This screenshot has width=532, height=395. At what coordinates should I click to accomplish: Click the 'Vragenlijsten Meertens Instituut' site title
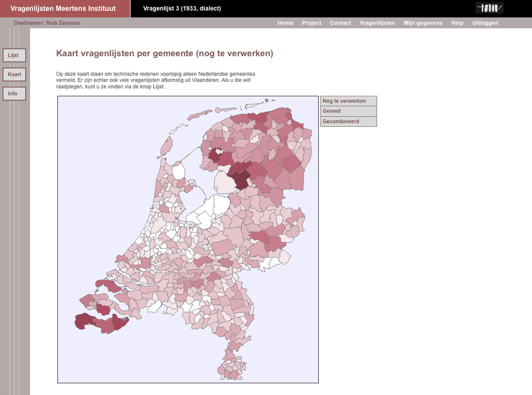[63, 9]
